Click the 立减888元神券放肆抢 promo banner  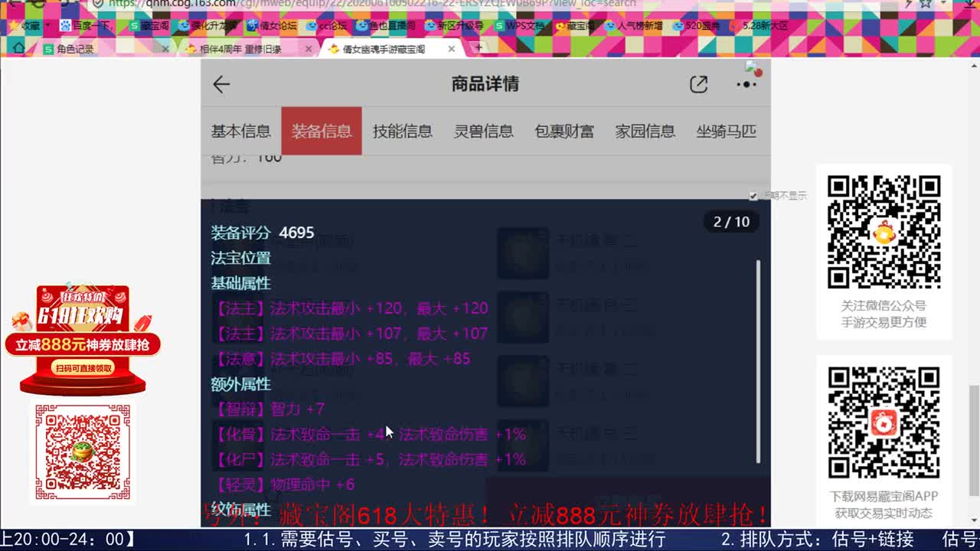[82, 344]
